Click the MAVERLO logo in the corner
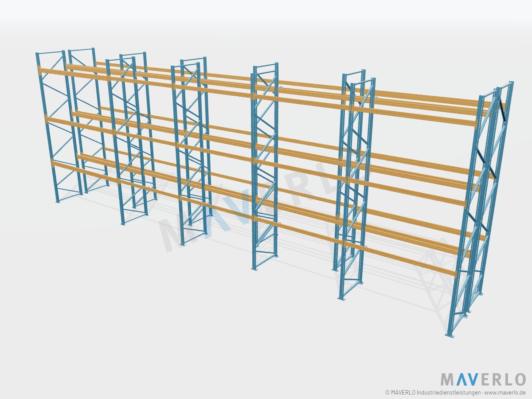The height and width of the screenshot is (399, 532). [483, 379]
